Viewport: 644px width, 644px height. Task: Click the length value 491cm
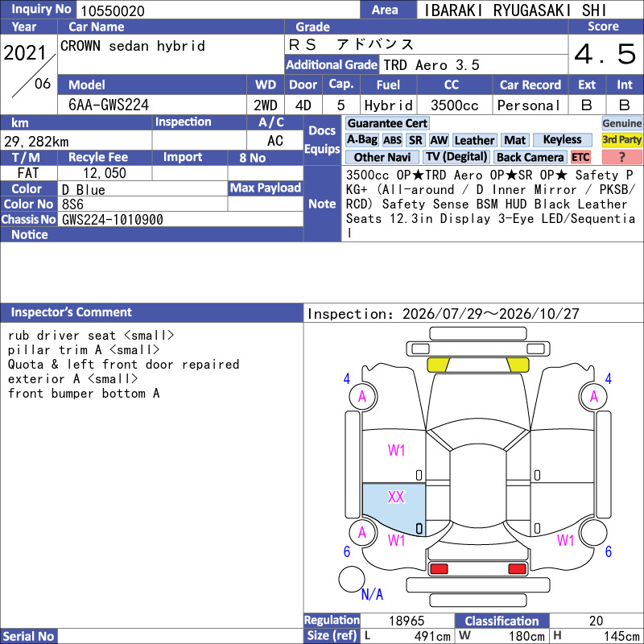click(x=432, y=636)
